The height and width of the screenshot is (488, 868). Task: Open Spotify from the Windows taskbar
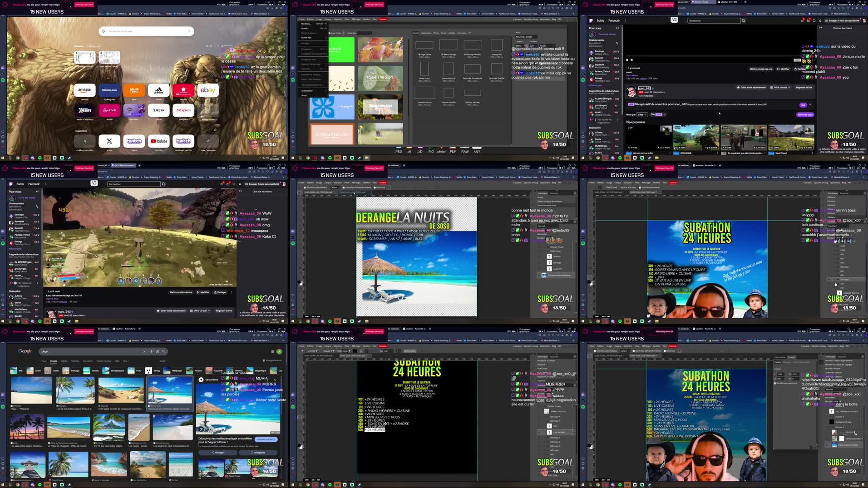pos(40,484)
